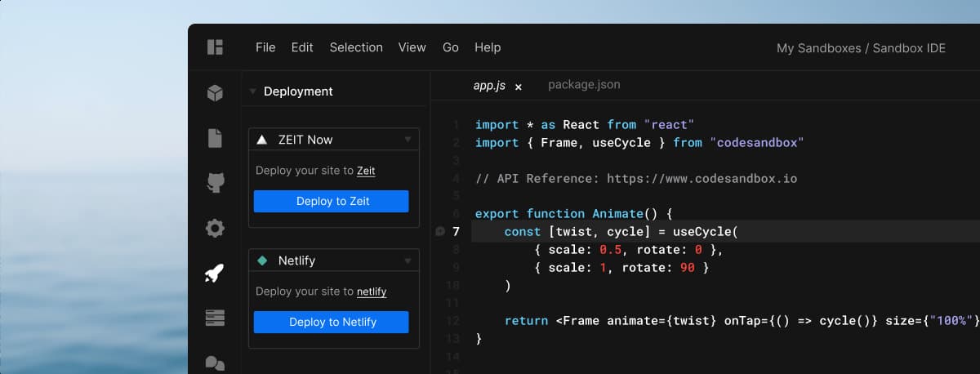Collapse the ZEIT Now section
Image resolution: width=980 pixels, height=374 pixels.
pos(408,140)
